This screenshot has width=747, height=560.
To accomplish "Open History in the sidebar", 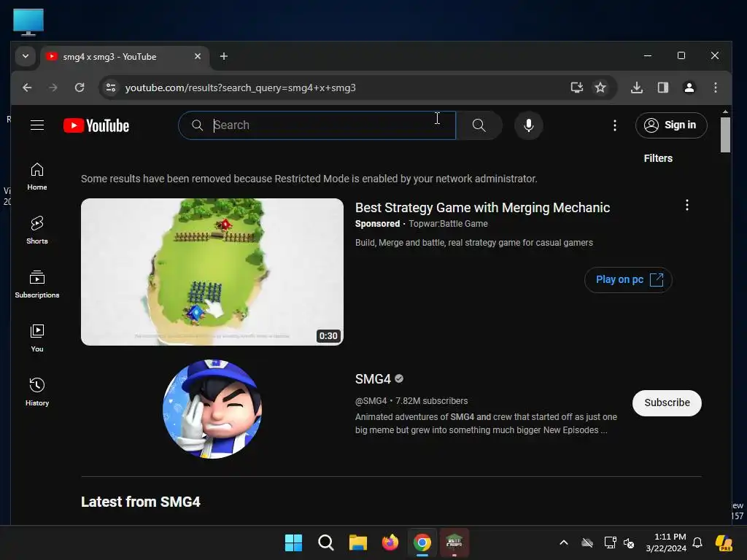I will [37, 392].
